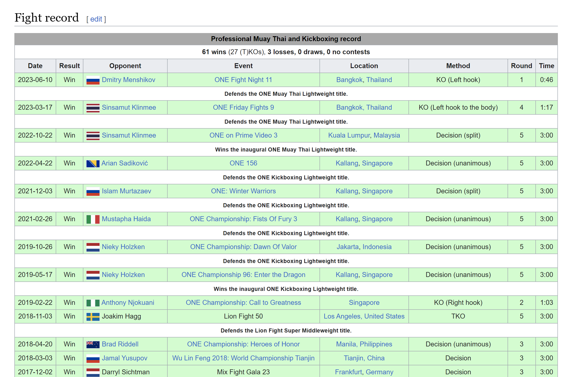Click the Bosnian flag beside Arian Sadiković
The width and height of the screenshot is (588, 377).
93,163
